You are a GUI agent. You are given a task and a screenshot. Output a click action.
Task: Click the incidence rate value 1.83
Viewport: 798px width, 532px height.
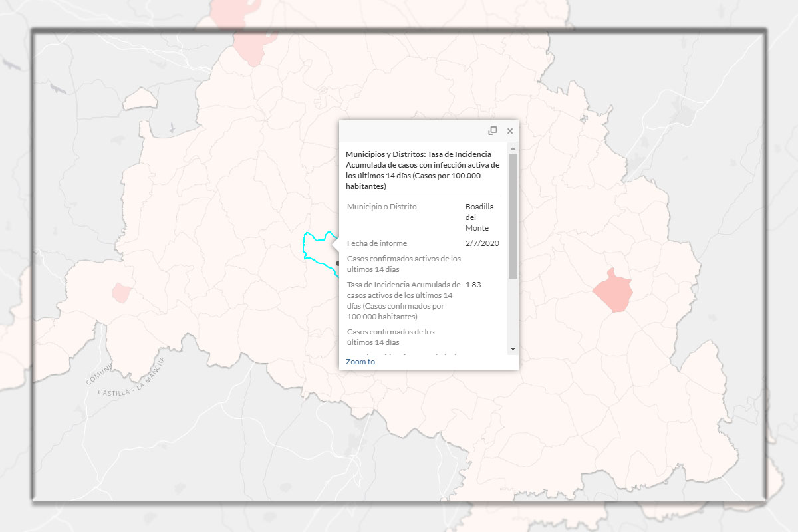click(473, 285)
